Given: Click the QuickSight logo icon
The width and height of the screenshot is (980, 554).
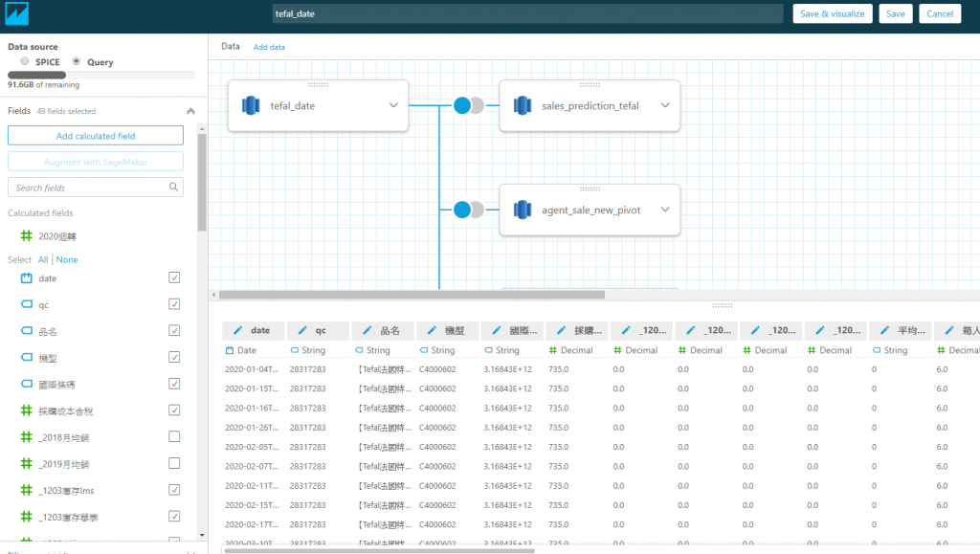Looking at the screenshot, I should (17, 13).
